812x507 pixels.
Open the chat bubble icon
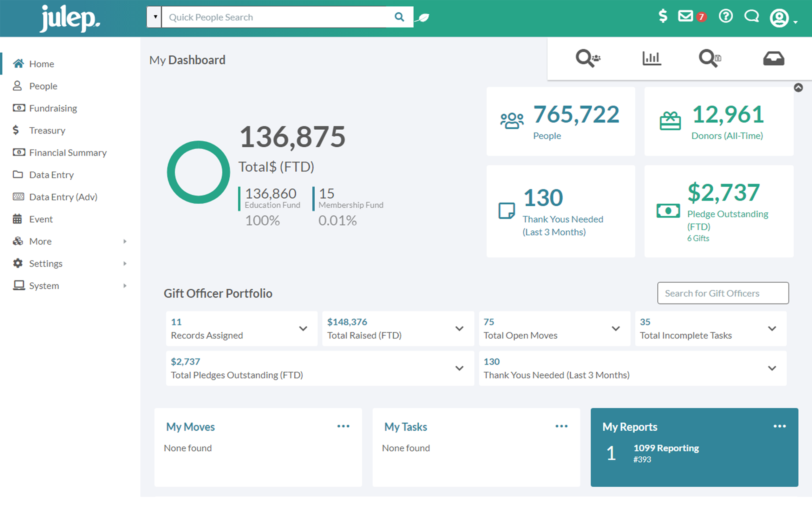point(751,16)
